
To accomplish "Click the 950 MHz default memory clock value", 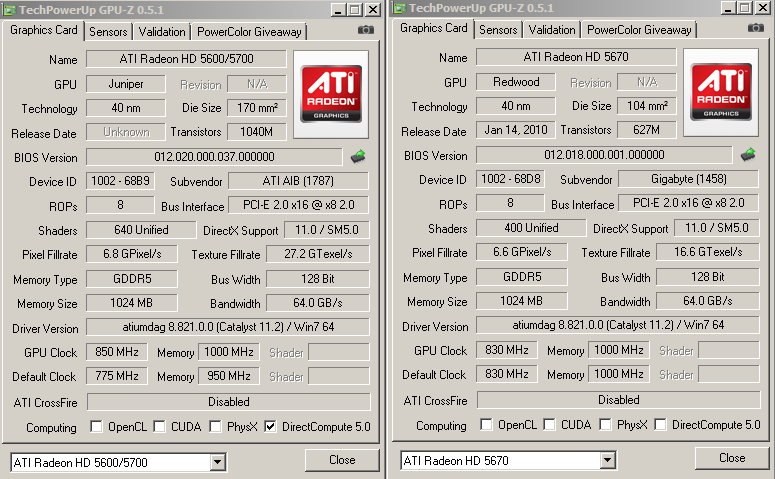I will (229, 376).
